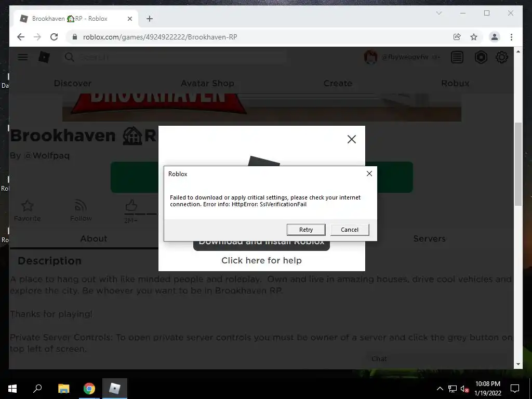Open the Chrome three-dot menu
Viewport: 532px width, 399px height.
(x=511, y=37)
